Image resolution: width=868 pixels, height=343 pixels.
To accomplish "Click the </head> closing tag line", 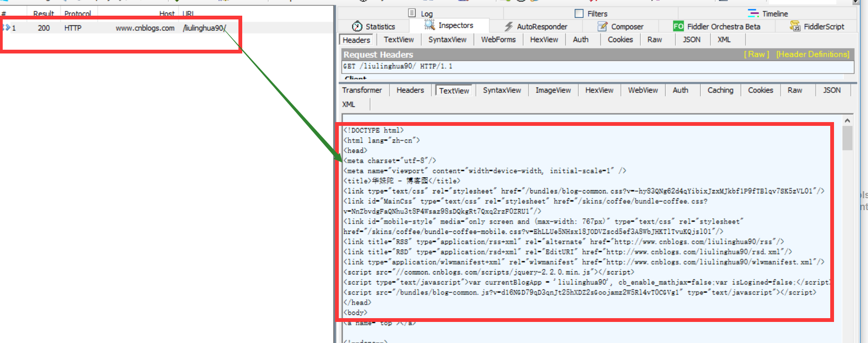I will click(x=357, y=302).
